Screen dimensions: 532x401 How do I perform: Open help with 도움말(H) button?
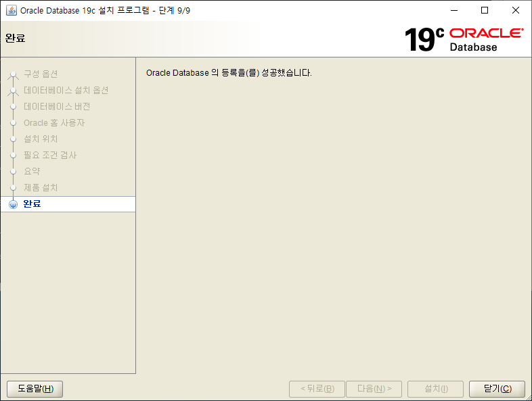(x=35, y=388)
